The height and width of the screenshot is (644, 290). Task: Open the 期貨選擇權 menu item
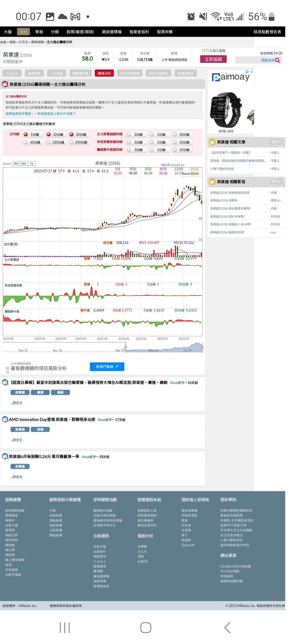click(112, 32)
